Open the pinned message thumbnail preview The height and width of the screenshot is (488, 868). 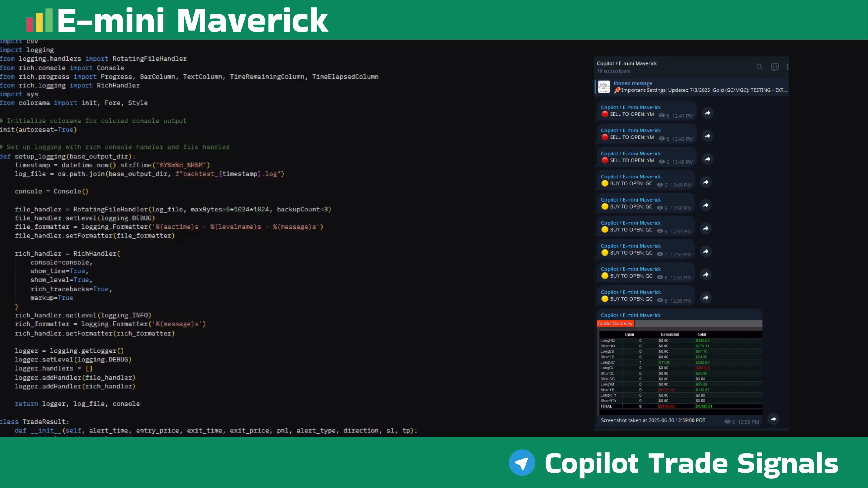(604, 87)
